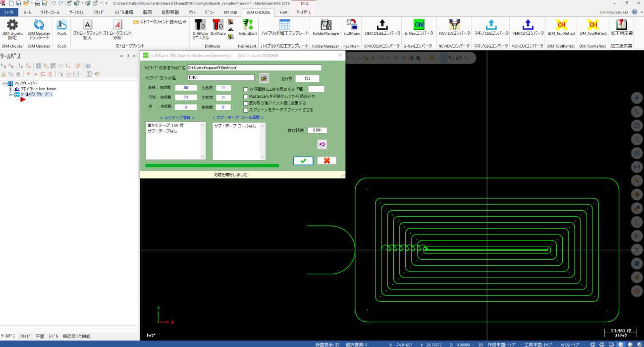
Task: Collapse マシングループ-1 tree node
Action: point(4,83)
